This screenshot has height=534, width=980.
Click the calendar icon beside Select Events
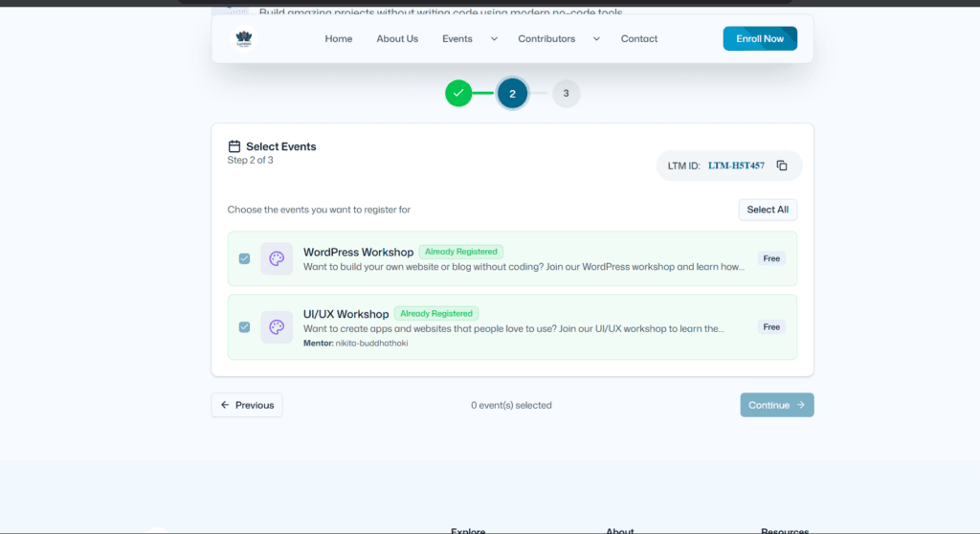pos(234,146)
